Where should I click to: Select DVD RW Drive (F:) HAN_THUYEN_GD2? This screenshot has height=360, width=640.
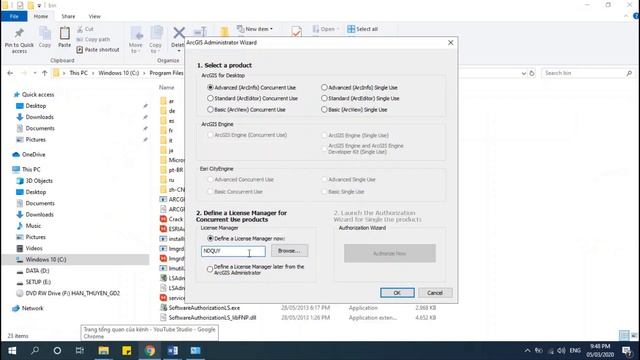click(x=72, y=293)
